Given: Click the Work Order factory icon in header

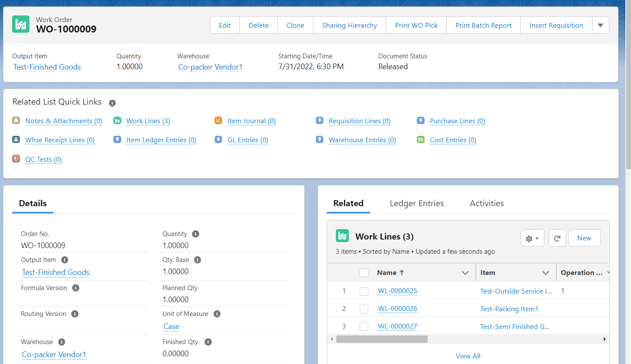Looking at the screenshot, I should pyautogui.click(x=21, y=24).
